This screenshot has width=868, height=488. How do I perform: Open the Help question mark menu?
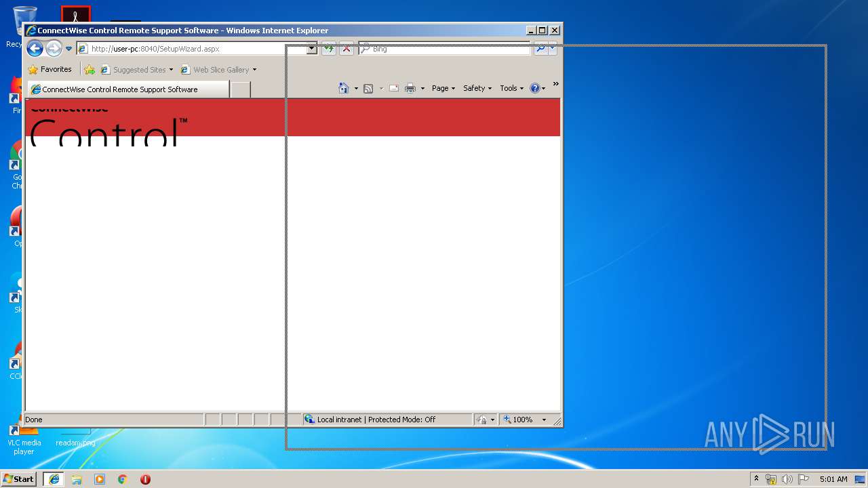pos(537,88)
